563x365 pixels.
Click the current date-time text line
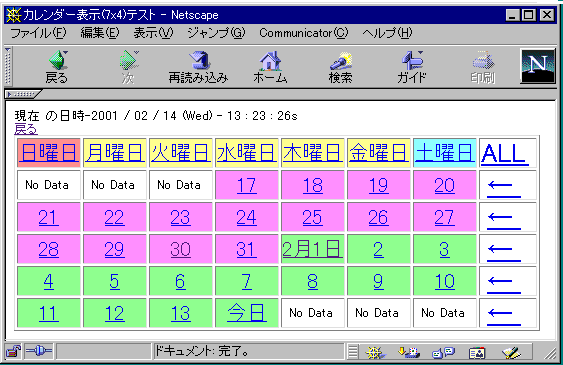[x=156, y=116]
